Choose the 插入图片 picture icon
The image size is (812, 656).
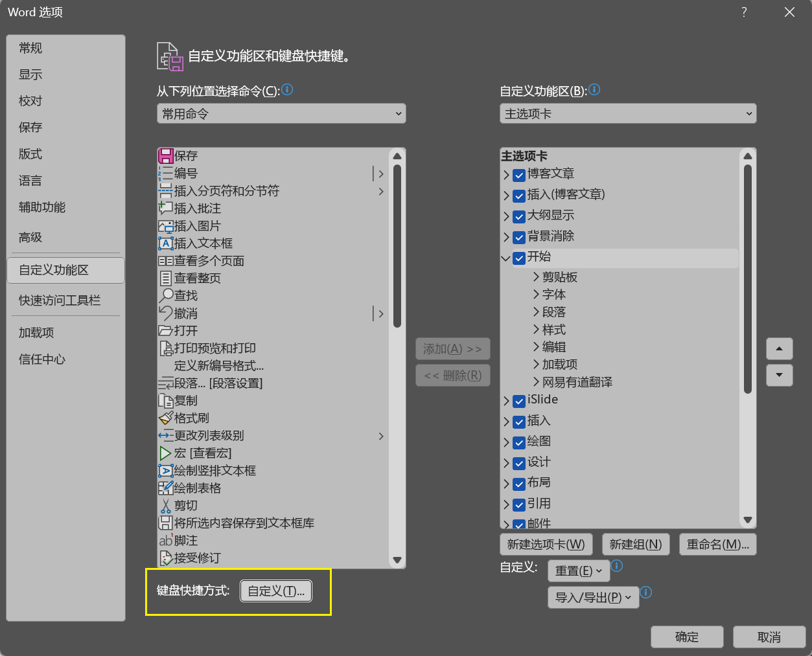pyautogui.click(x=166, y=226)
